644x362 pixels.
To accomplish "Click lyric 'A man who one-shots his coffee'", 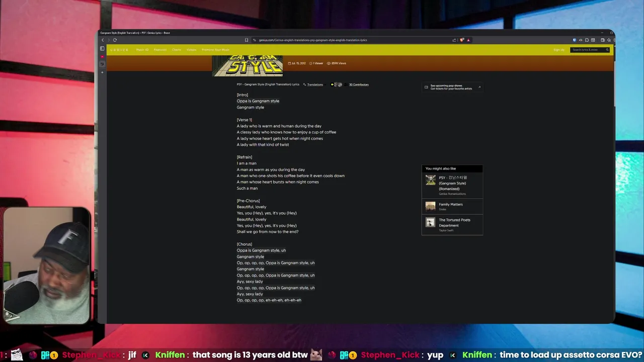I will 291,176.
